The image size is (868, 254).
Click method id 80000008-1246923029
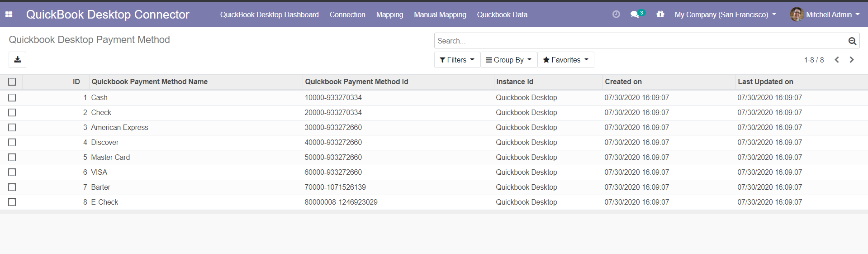(x=341, y=202)
